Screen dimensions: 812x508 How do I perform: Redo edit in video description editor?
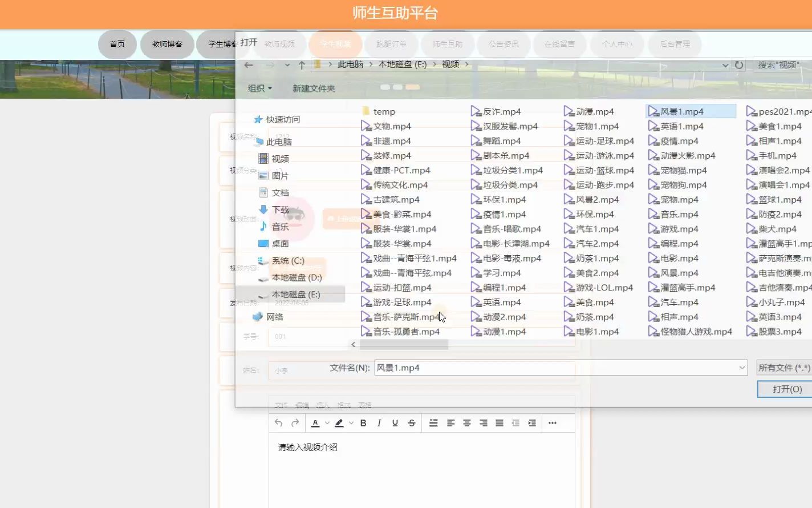point(295,423)
